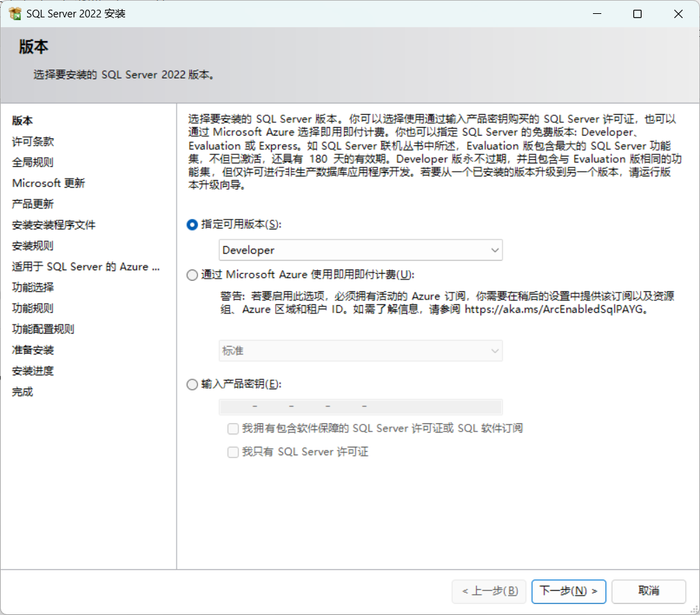The image size is (700, 615).
Task: Click the product key input field
Action: click(x=360, y=406)
